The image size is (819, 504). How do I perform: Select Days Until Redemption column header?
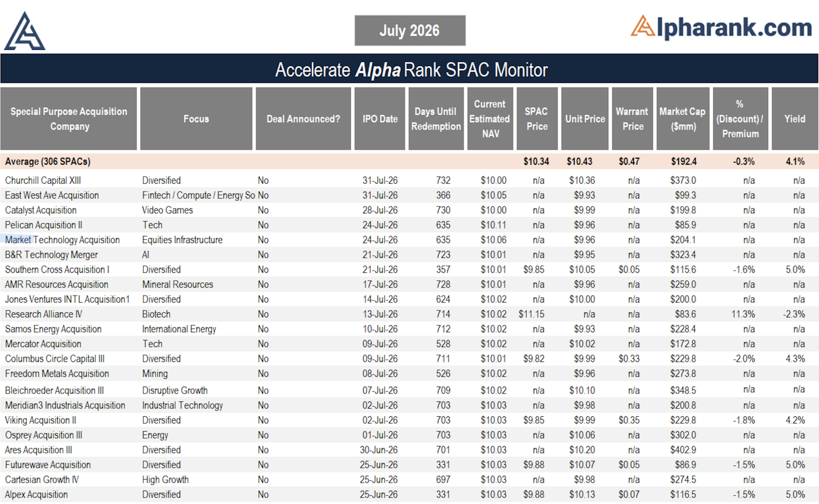pyautogui.click(x=436, y=119)
